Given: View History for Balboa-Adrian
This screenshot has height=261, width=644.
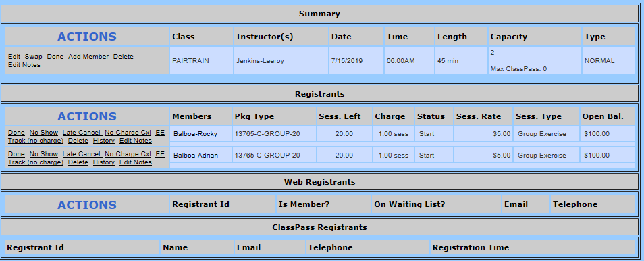Looking at the screenshot, I should [x=104, y=162].
